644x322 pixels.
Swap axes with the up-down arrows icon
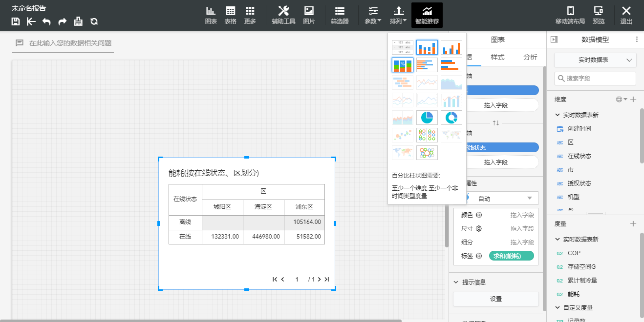(x=496, y=122)
